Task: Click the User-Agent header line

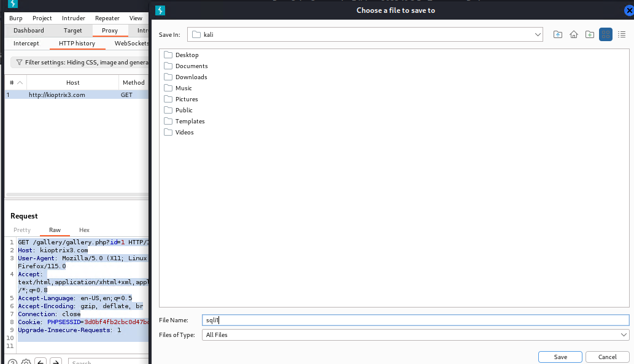Action: 82,258
